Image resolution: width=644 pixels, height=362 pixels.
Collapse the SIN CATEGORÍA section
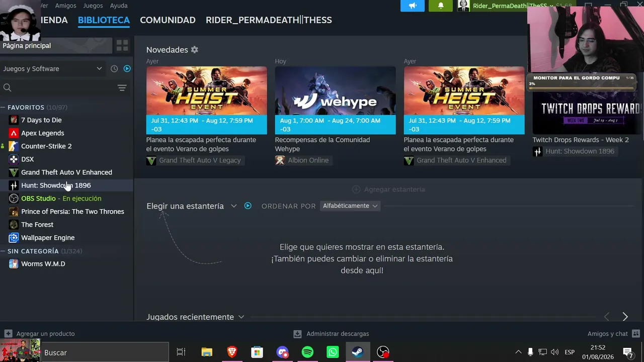(3, 251)
